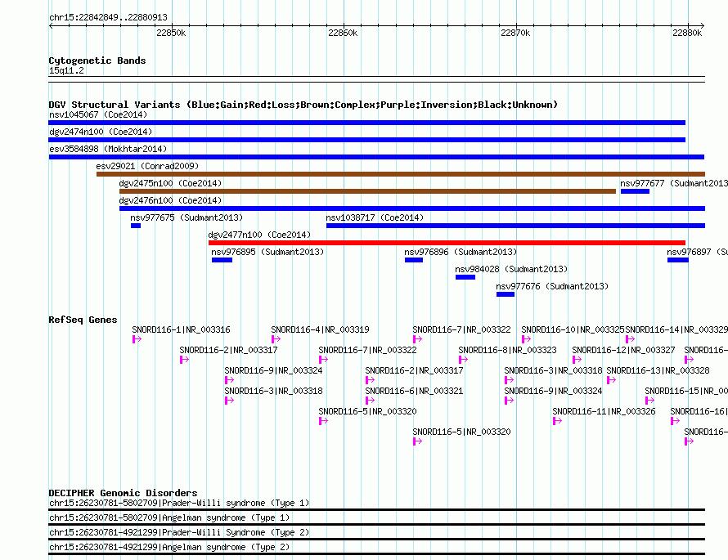728x560 pixels.
Task: Click the SNORD116-12|NR_003327 gene label
Action: click(623, 350)
